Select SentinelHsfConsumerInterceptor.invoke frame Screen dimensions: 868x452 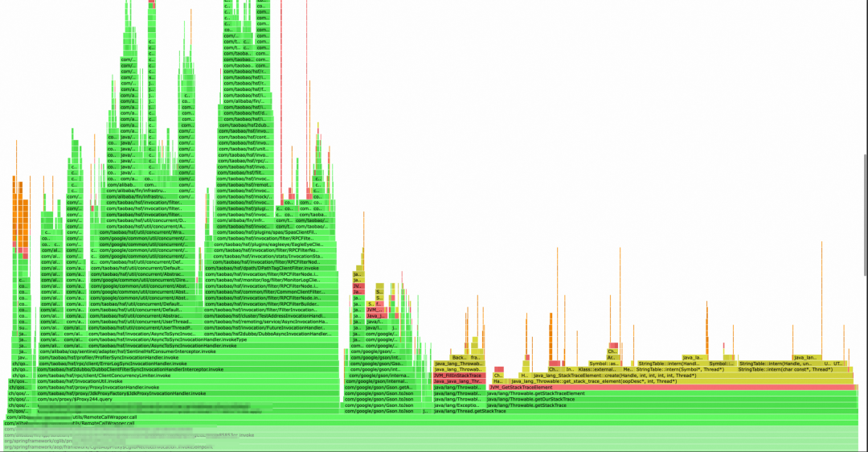pyautogui.click(x=187, y=351)
